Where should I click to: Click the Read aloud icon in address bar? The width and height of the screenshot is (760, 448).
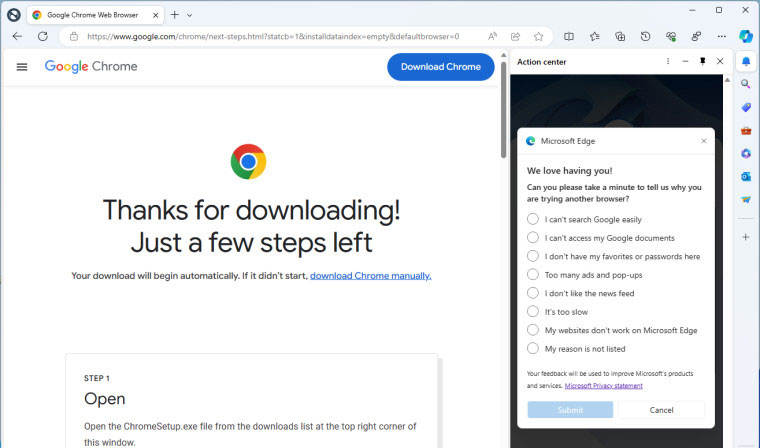(492, 36)
